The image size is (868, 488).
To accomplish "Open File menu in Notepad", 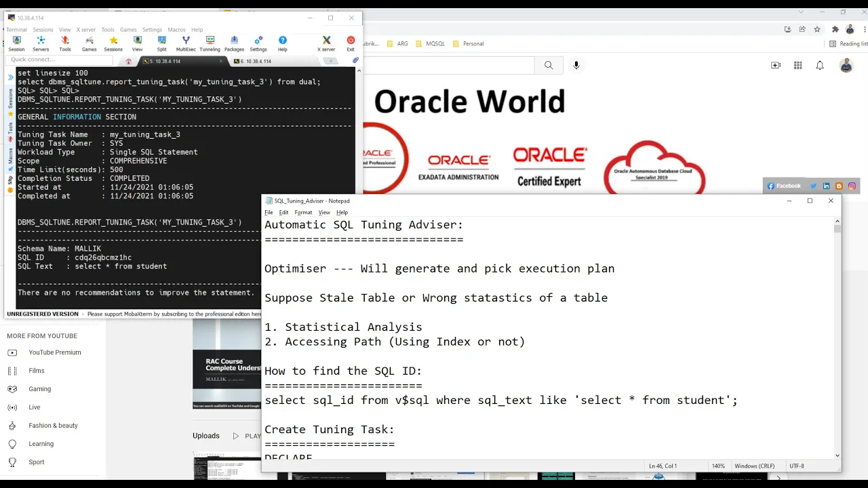I will pyautogui.click(x=269, y=212).
